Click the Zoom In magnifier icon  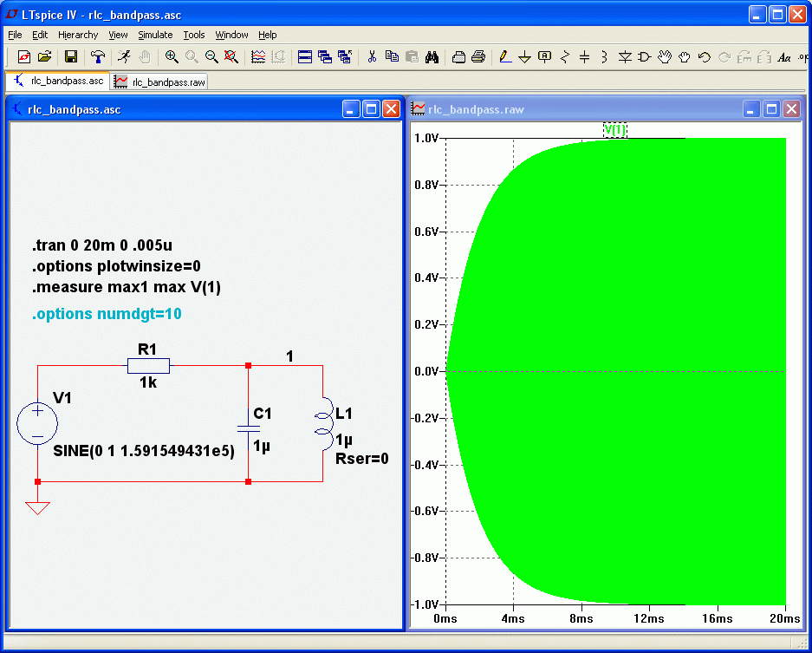point(172,56)
